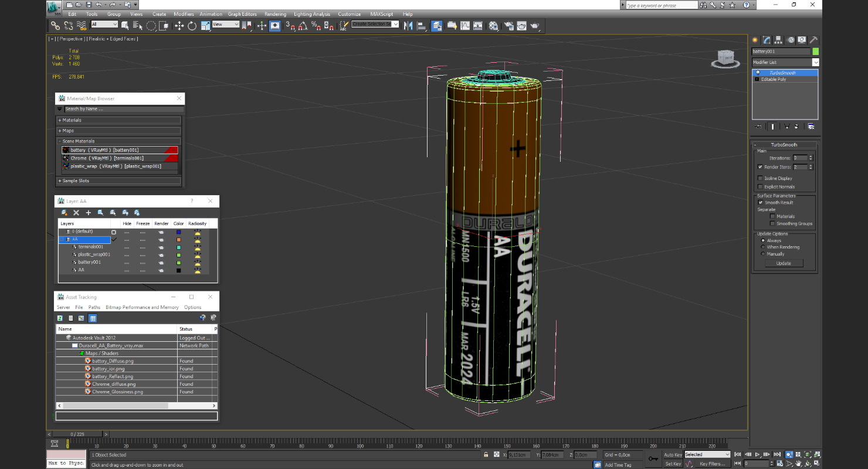Click Delete layer X icon in Layer window
This screenshot has height=469, width=868.
pyautogui.click(x=76, y=213)
